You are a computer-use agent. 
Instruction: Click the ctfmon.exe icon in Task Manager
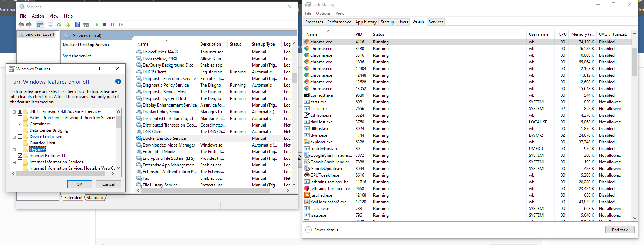(307, 115)
